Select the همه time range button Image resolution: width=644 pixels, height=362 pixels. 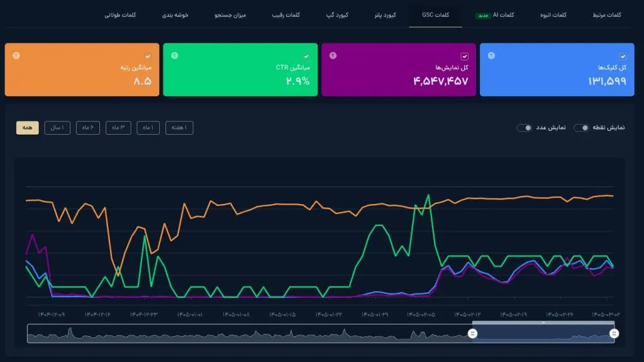coord(28,128)
